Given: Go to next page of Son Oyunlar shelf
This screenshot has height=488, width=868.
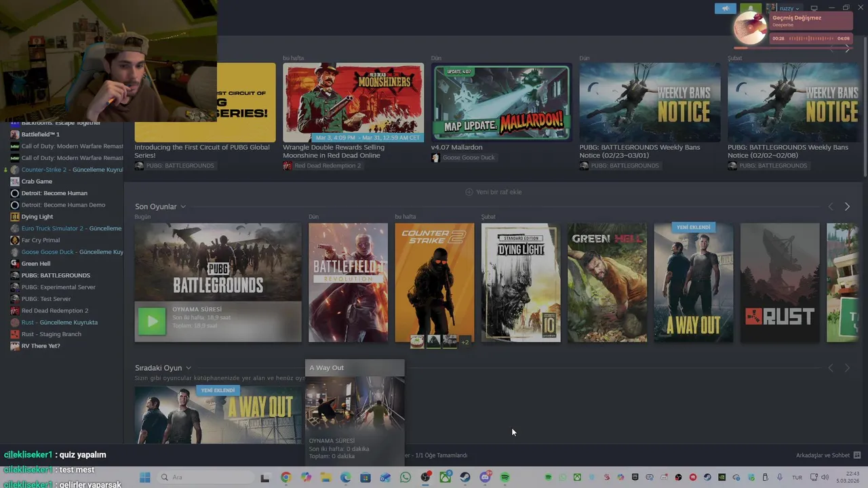Looking at the screenshot, I should click(x=847, y=207).
